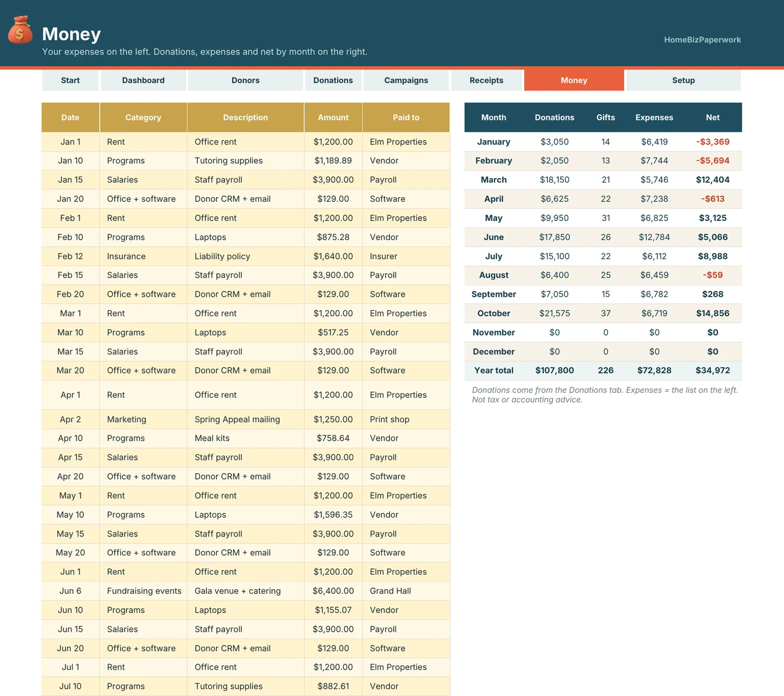Open the Donors tab
This screenshot has width=784, height=696.
click(245, 80)
